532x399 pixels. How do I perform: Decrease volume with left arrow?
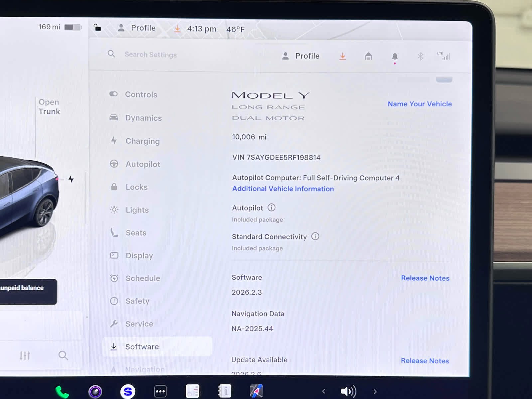(x=324, y=391)
